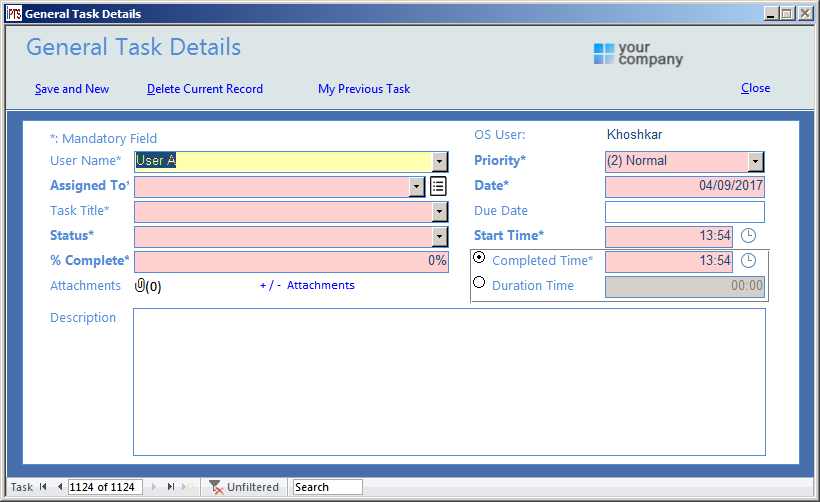This screenshot has height=502, width=820.
Task: Click the Mandatory Field note text
Action: [x=104, y=139]
